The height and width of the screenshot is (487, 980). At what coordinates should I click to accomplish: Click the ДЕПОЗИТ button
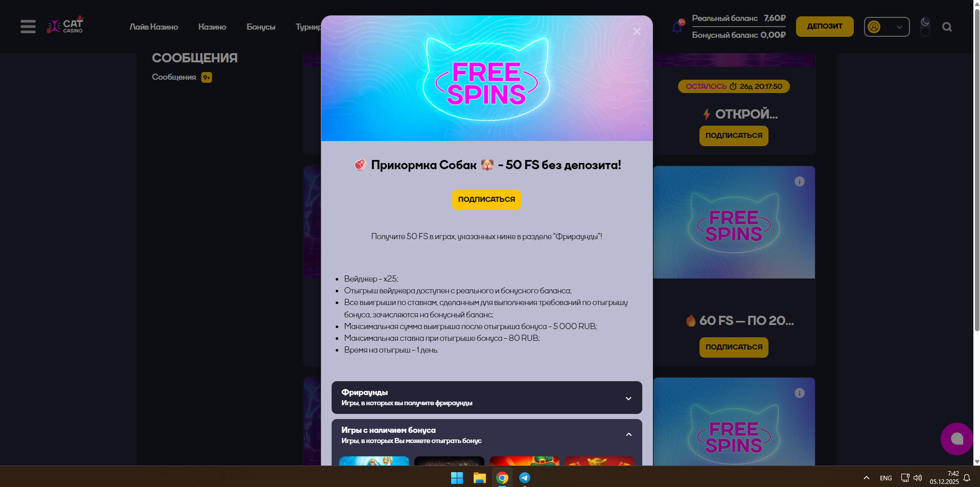coord(825,27)
